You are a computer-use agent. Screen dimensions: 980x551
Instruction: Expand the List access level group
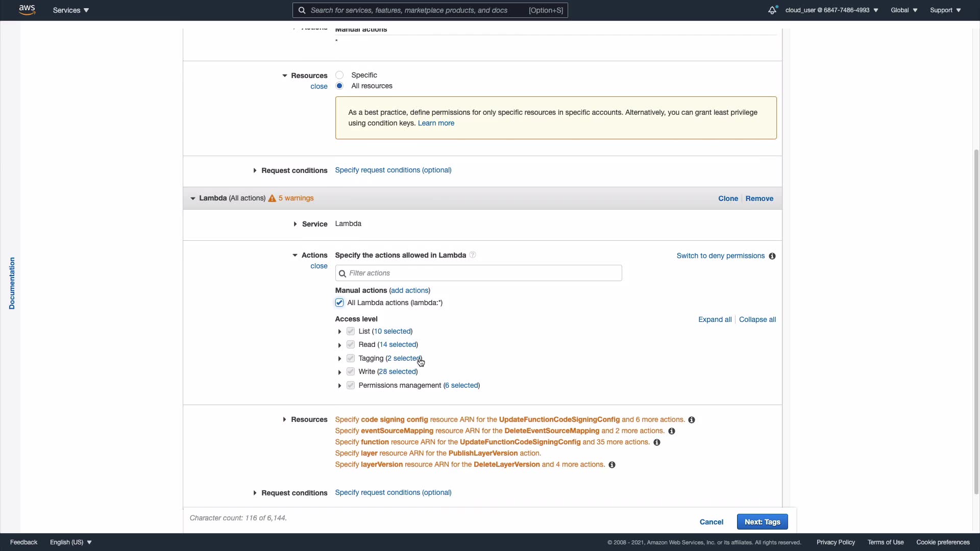(339, 332)
